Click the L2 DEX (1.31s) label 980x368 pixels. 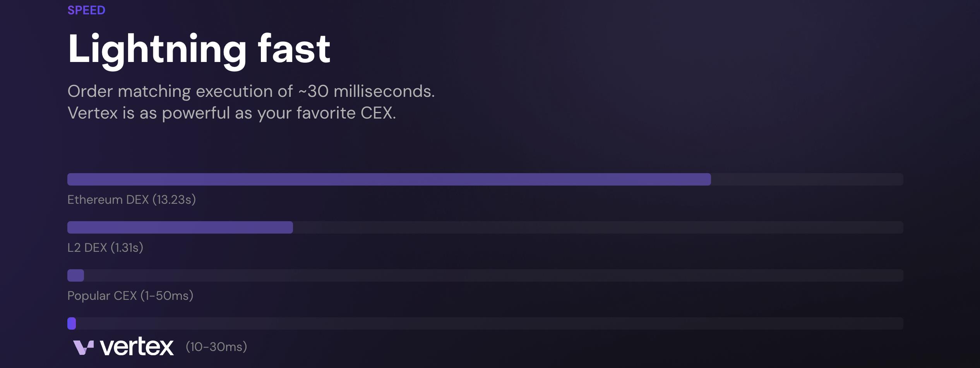coord(105,248)
